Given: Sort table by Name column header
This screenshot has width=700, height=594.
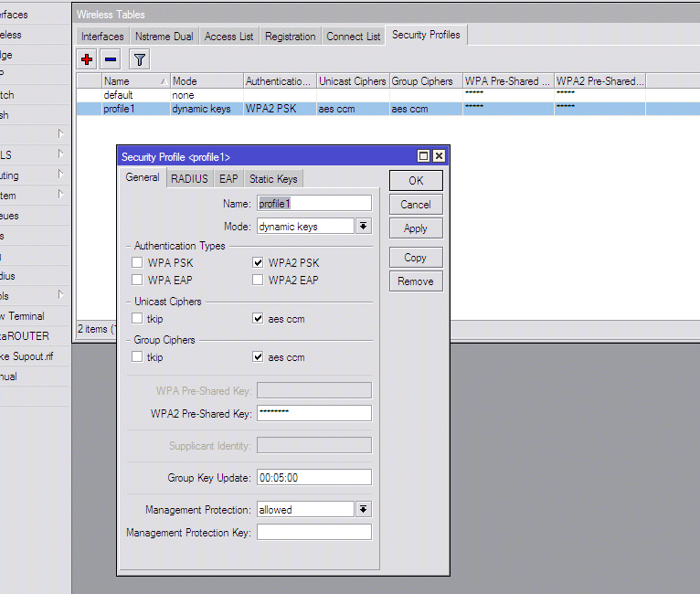Looking at the screenshot, I should [136, 81].
